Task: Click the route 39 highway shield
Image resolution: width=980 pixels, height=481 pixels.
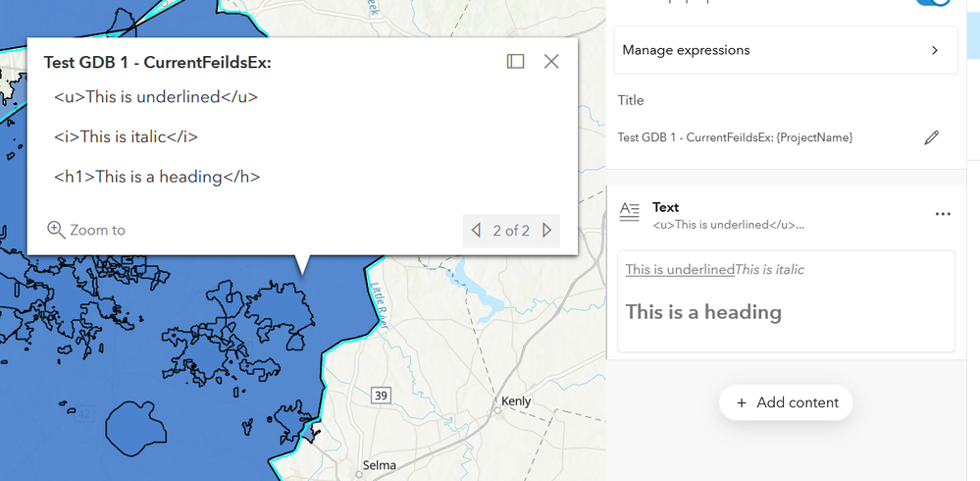Action: coord(381,396)
